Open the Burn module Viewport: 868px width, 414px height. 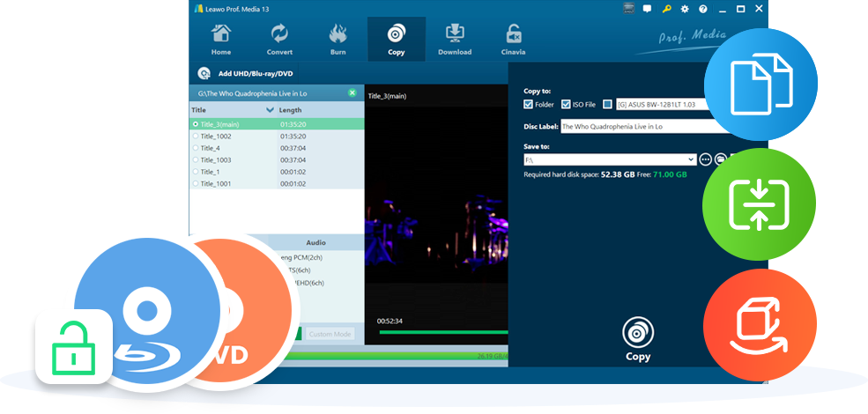338,40
